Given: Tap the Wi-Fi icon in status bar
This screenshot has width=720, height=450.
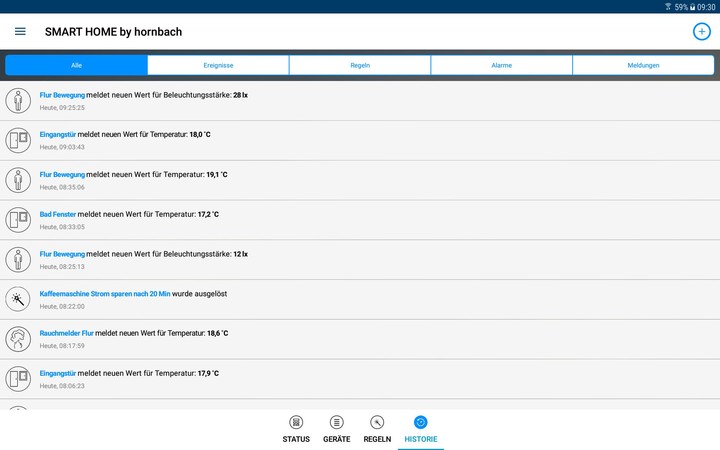Looking at the screenshot, I should 668,7.
